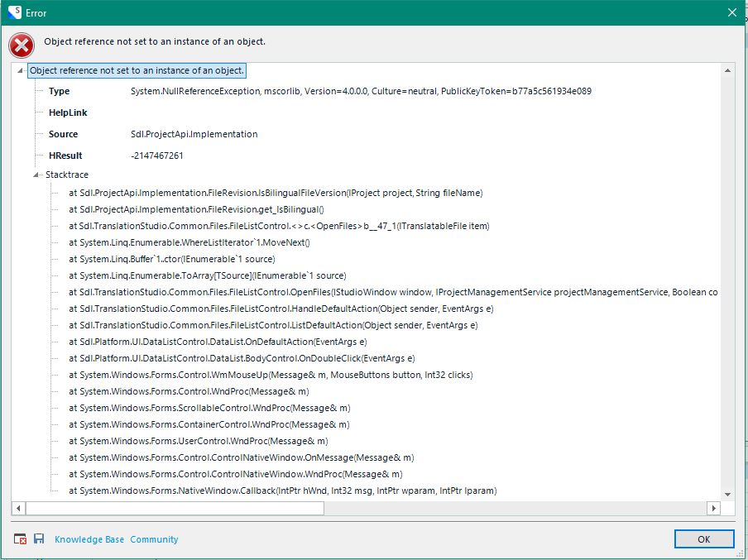Select the FileListControl.OpenFiles IStudioWindow stack line
This screenshot has height=560, width=748.
point(393,292)
